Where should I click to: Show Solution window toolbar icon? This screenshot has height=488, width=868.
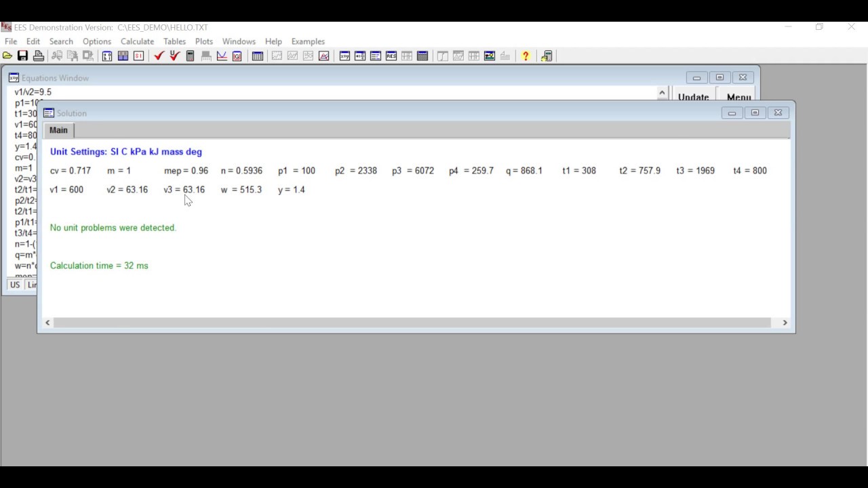(x=376, y=56)
